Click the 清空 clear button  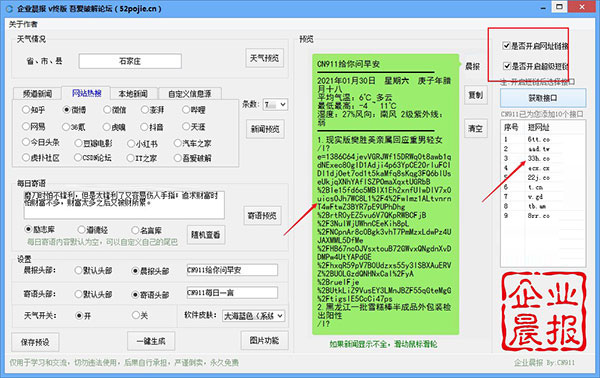point(476,129)
